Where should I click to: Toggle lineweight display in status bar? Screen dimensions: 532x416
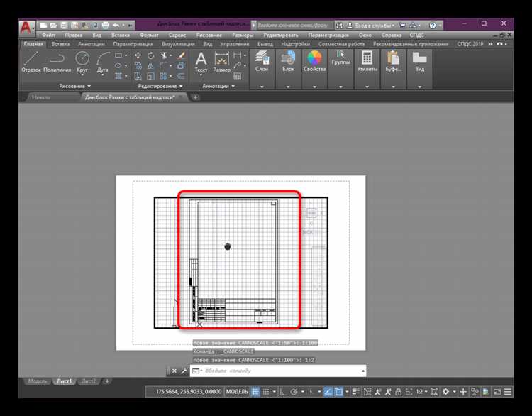click(x=355, y=392)
